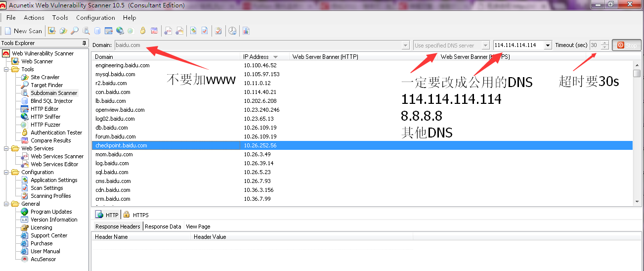Increase the Timeout value with up arrow
The width and height of the screenshot is (644, 271).
tap(604, 43)
